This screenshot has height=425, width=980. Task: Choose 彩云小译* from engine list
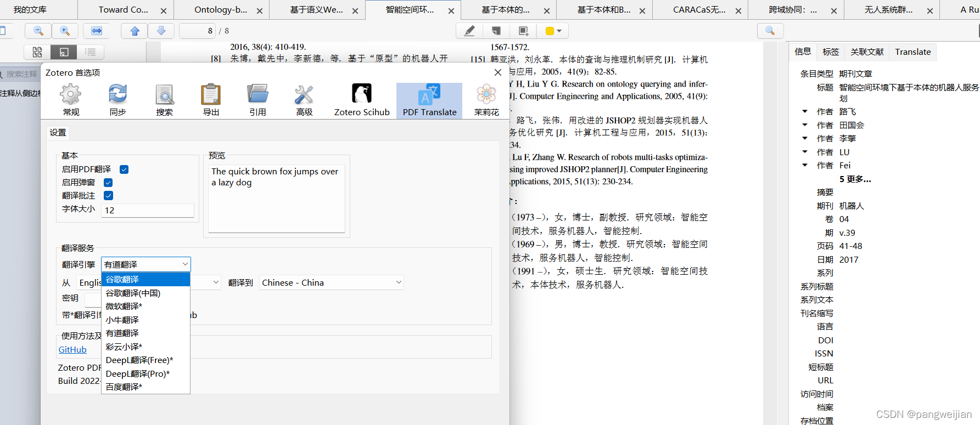(146, 347)
